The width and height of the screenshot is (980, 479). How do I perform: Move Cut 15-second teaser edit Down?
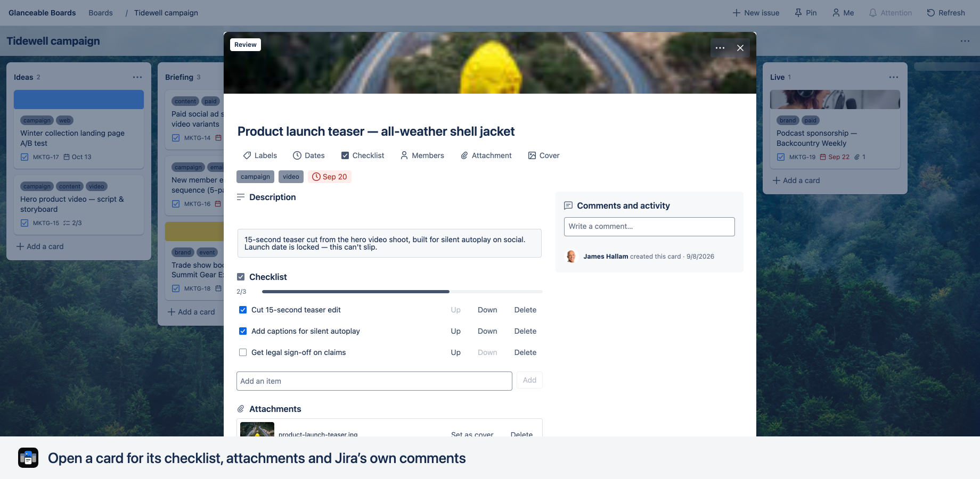tap(487, 310)
